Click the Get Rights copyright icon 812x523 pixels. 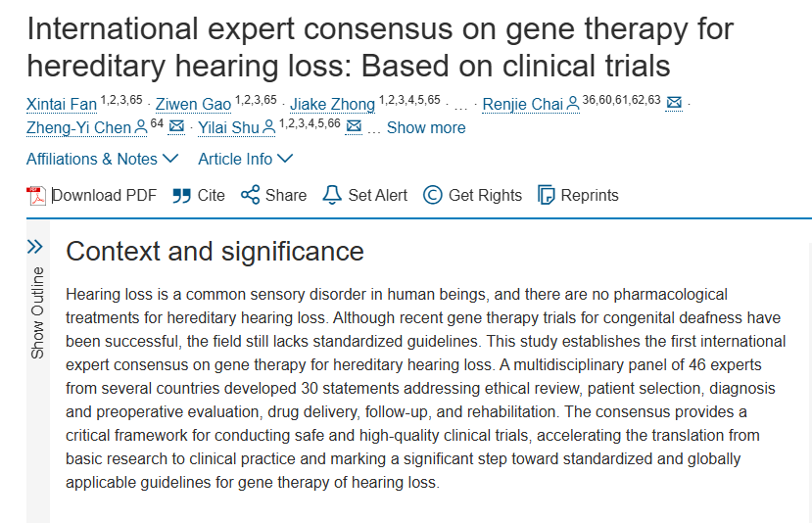coord(432,195)
